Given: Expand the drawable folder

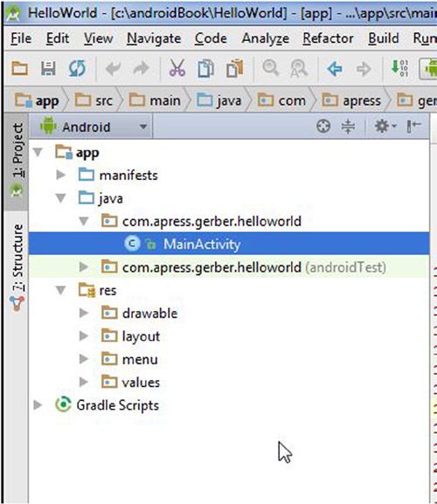Looking at the screenshot, I should pos(84,313).
